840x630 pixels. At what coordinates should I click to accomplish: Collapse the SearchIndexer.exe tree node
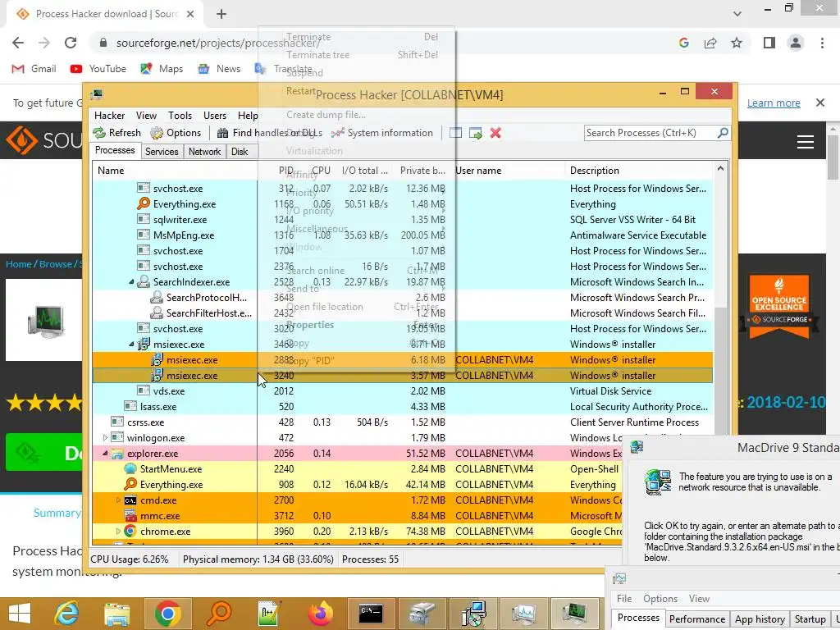pos(131,282)
